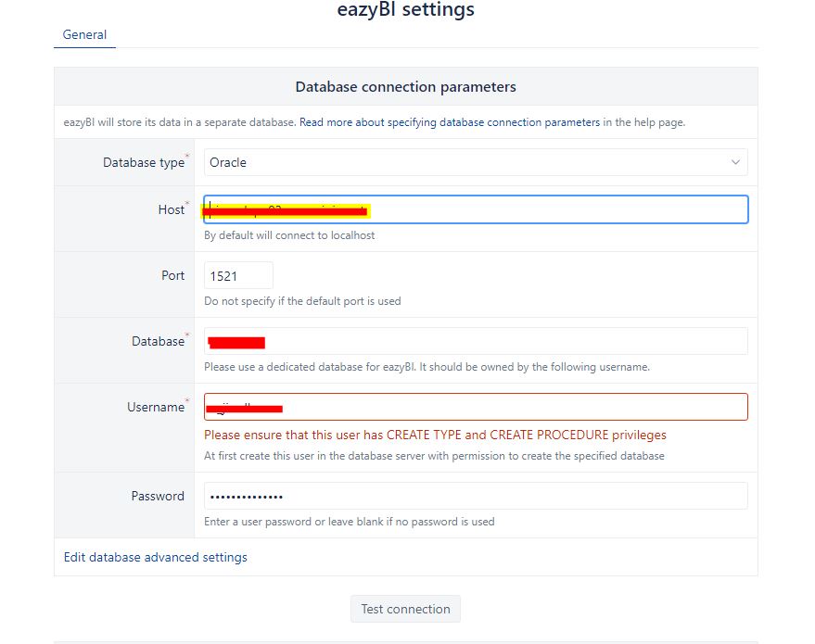Click the Username label

(x=156, y=407)
